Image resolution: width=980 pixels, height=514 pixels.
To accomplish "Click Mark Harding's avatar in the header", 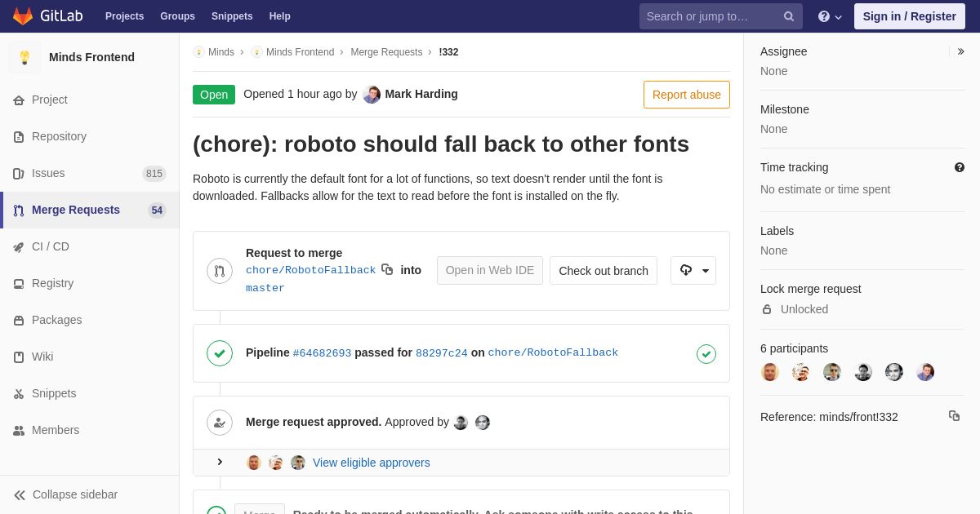I will [x=372, y=95].
